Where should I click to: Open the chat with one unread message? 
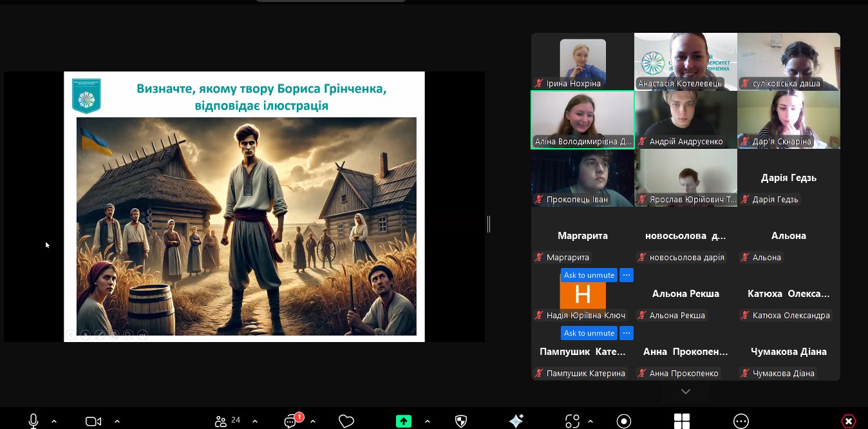[292, 421]
